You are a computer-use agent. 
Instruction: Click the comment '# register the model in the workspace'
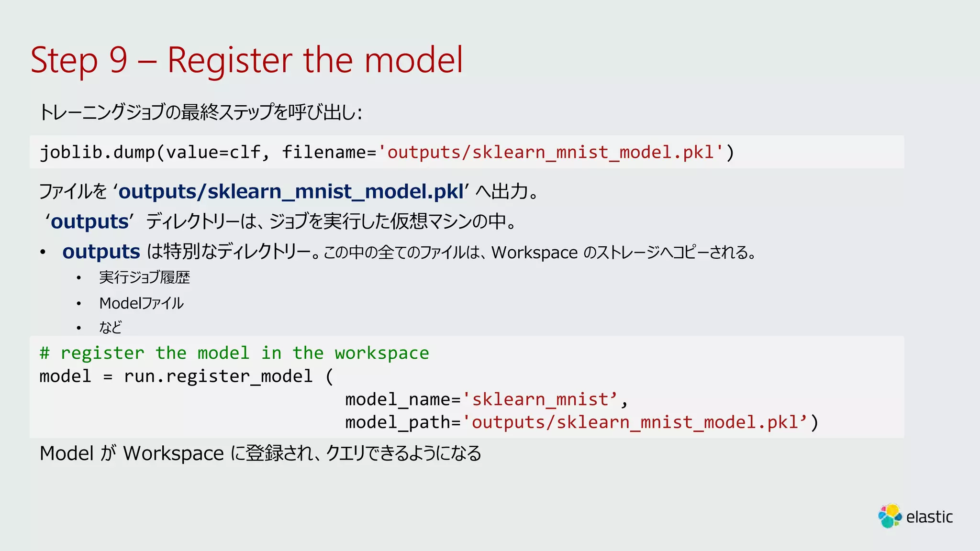[x=234, y=353]
